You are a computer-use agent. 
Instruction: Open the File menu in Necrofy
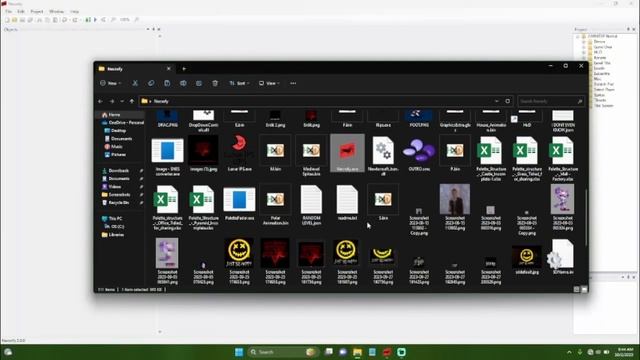point(9,11)
